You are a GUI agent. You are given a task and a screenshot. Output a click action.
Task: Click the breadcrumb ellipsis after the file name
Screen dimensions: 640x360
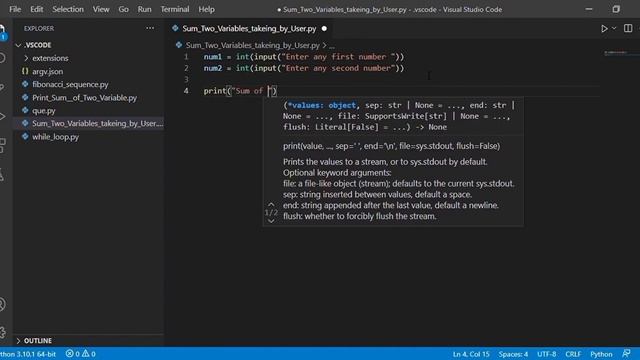click(x=332, y=46)
